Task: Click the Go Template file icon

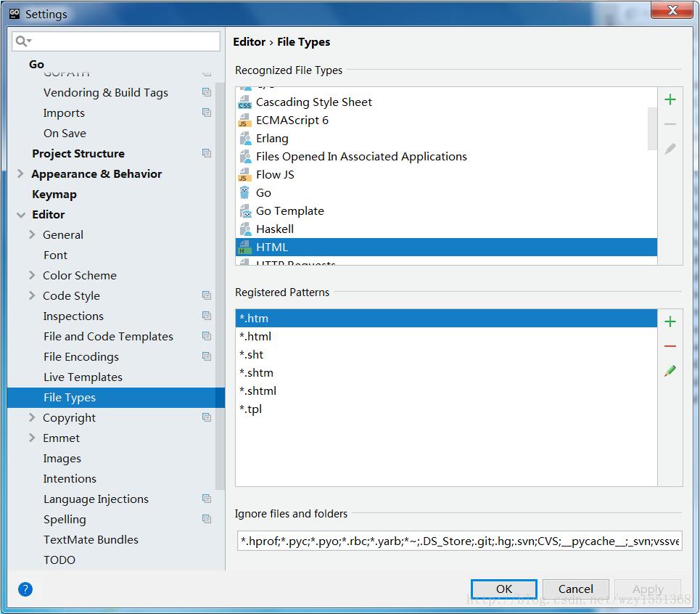Action: pyautogui.click(x=244, y=210)
